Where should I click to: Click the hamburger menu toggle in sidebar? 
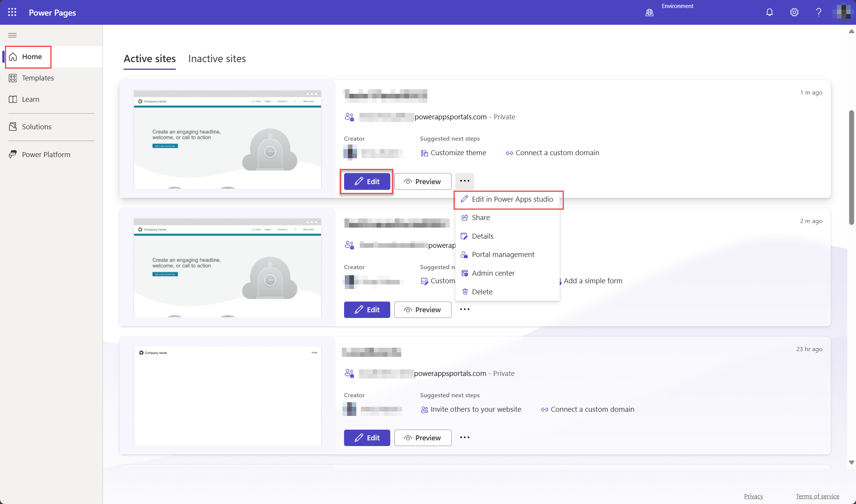pos(13,34)
